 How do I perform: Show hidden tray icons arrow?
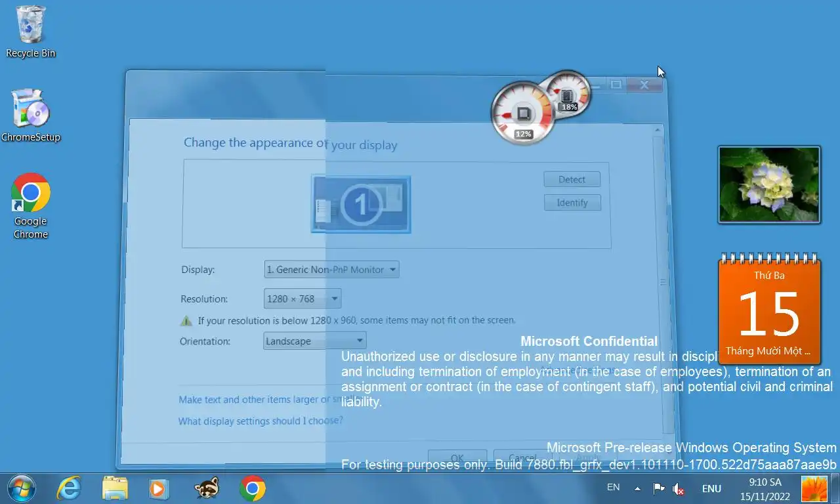[x=637, y=489]
